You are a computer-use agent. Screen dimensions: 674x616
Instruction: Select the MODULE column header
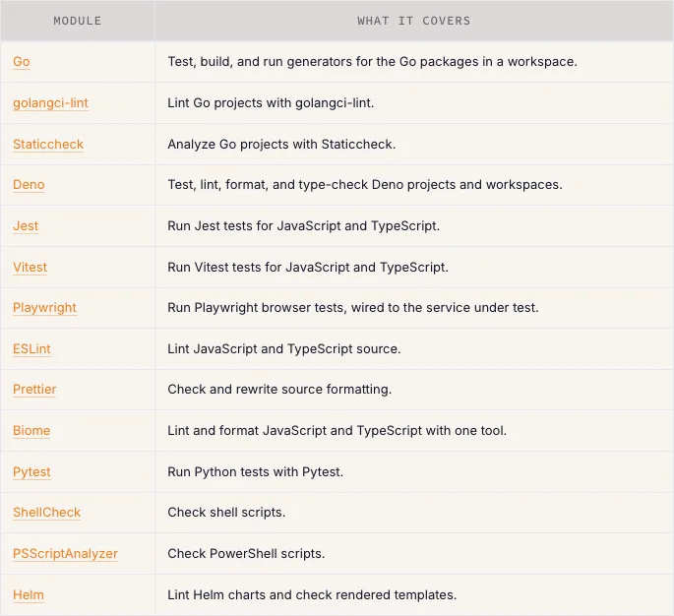[78, 21]
